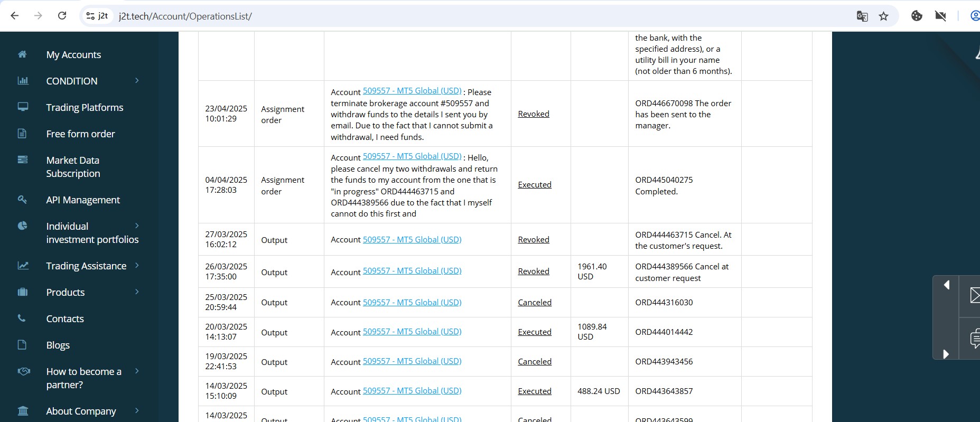Viewport: 980px width, 422px height.
Task: Click the key icon for API Management
Action: (x=22, y=200)
